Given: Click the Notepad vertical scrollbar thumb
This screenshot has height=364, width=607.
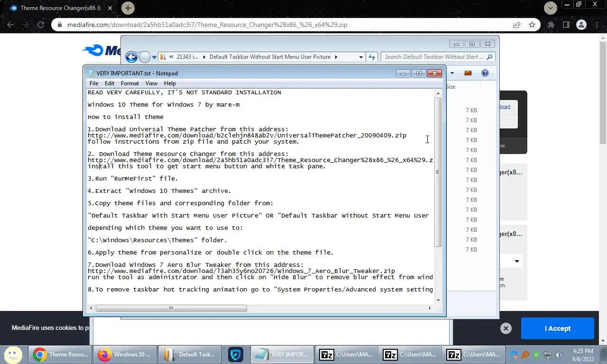Looking at the screenshot, I should 438,172.
